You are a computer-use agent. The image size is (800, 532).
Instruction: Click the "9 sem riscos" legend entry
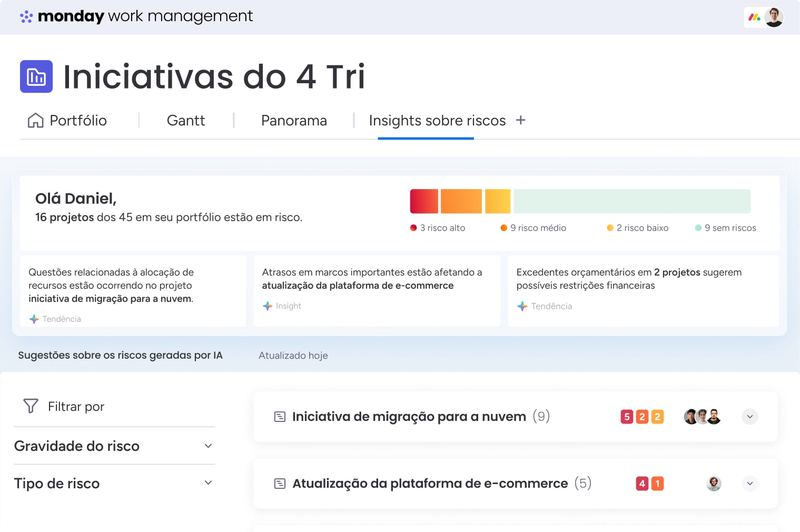click(x=726, y=228)
